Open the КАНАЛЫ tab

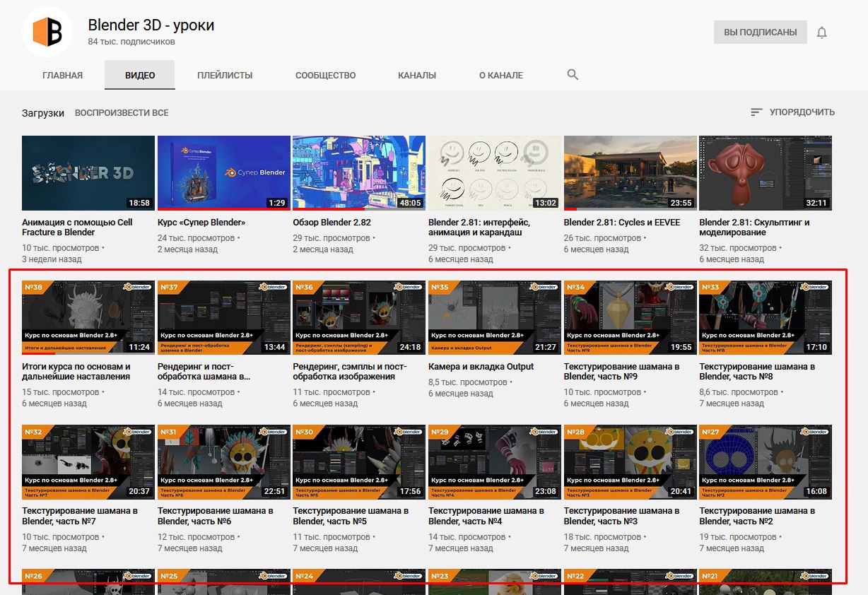pos(417,75)
